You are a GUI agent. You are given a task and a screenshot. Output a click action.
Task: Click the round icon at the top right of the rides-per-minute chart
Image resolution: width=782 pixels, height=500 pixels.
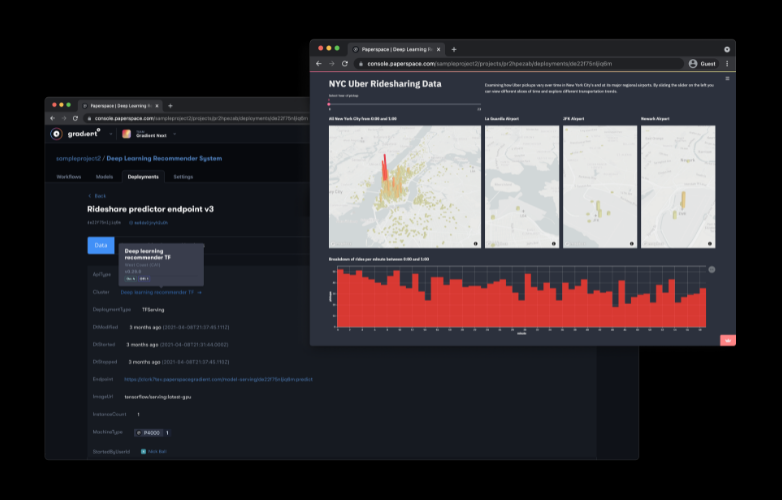[x=712, y=270]
